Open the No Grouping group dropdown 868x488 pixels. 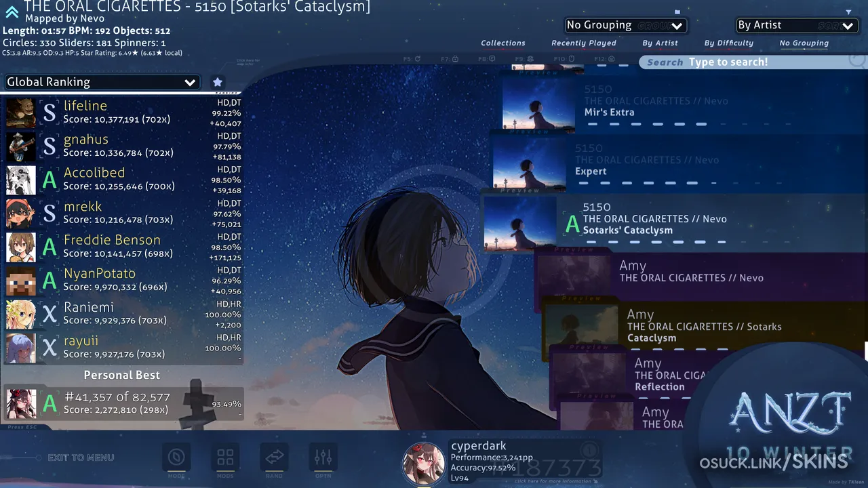pyautogui.click(x=625, y=25)
